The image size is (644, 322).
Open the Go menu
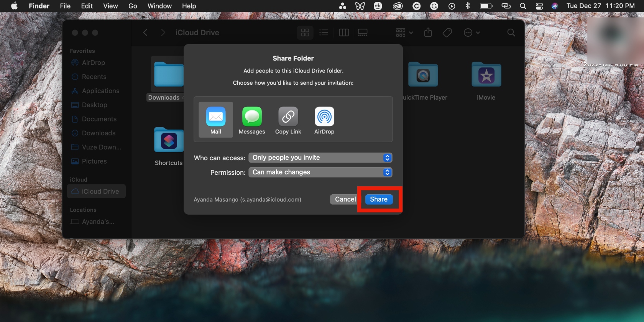tap(133, 6)
